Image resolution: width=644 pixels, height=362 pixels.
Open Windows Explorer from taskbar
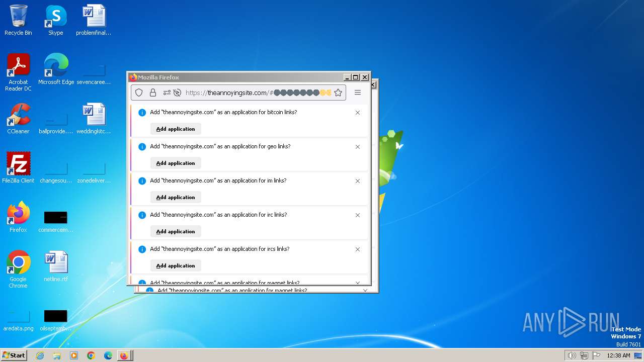pos(57,355)
